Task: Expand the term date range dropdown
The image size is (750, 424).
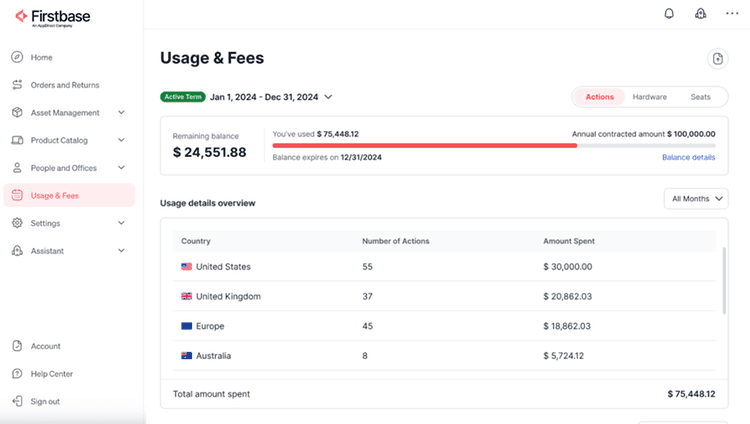Action: 328,97
